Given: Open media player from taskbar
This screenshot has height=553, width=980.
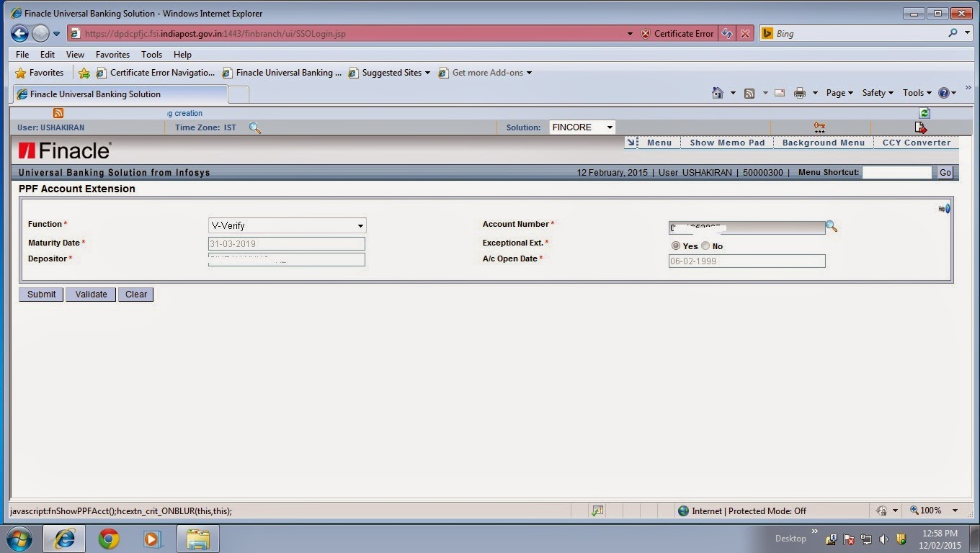Looking at the screenshot, I should tap(153, 539).
